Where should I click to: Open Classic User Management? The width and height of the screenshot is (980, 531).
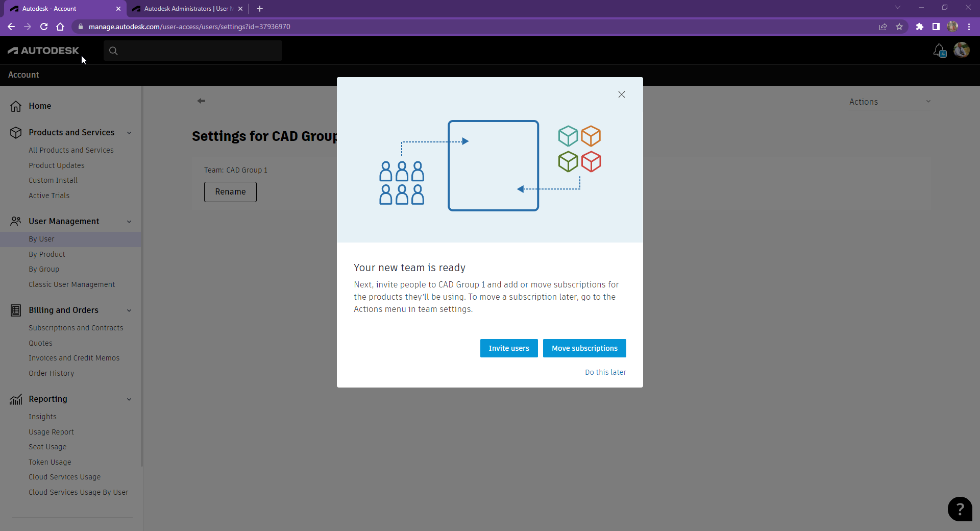(71, 284)
